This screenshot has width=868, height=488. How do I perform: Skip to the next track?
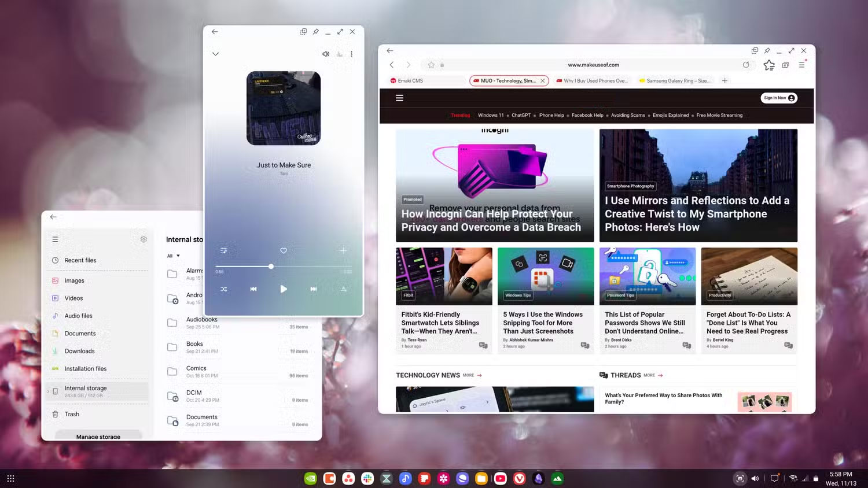[x=313, y=289]
